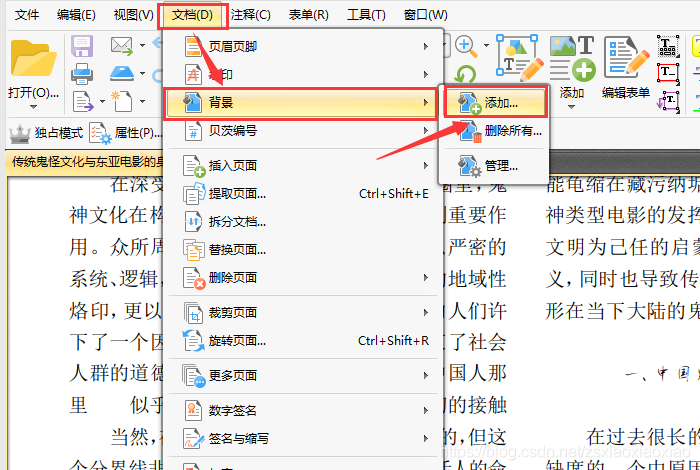Choose 提取页面... from the menu

(x=302, y=194)
